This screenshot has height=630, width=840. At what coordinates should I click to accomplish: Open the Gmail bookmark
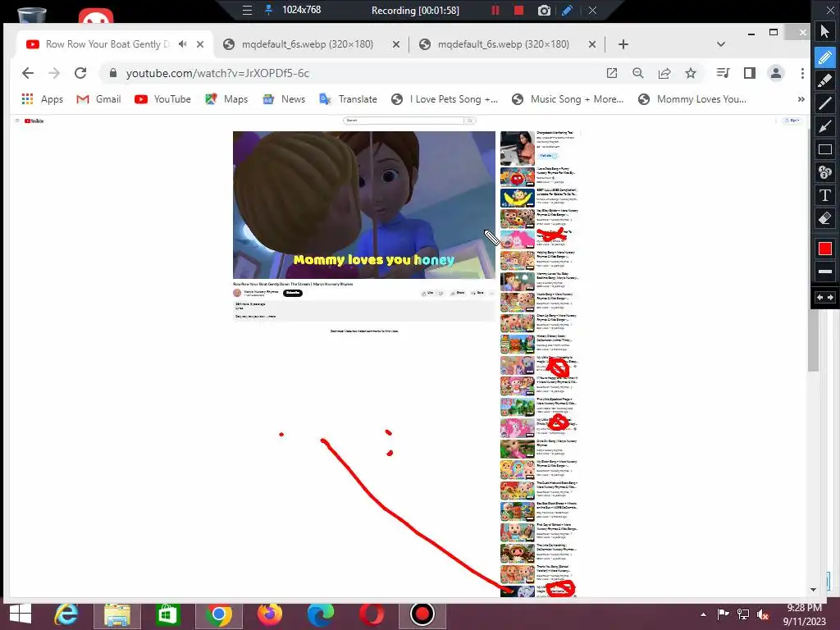tap(98, 99)
